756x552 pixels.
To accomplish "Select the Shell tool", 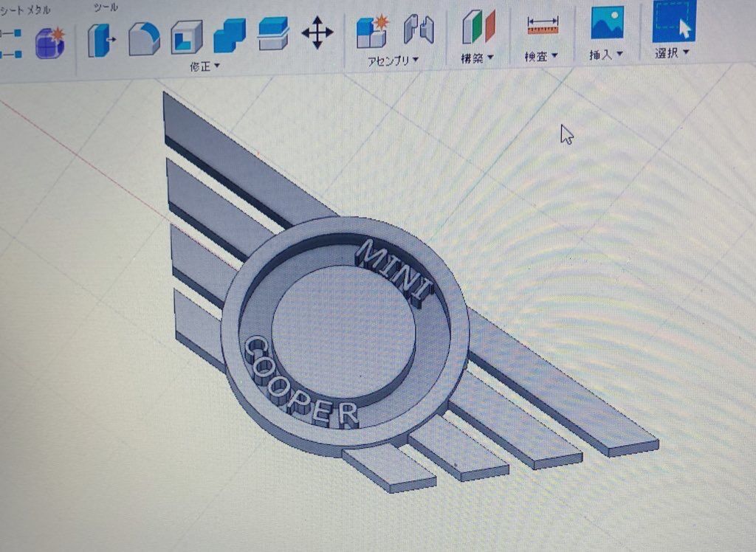I will click(x=187, y=37).
